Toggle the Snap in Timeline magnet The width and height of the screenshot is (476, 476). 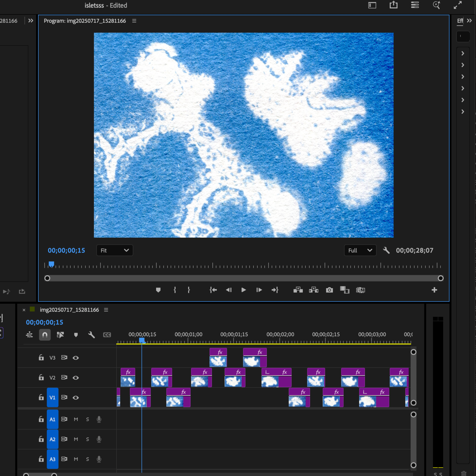pyautogui.click(x=45, y=335)
